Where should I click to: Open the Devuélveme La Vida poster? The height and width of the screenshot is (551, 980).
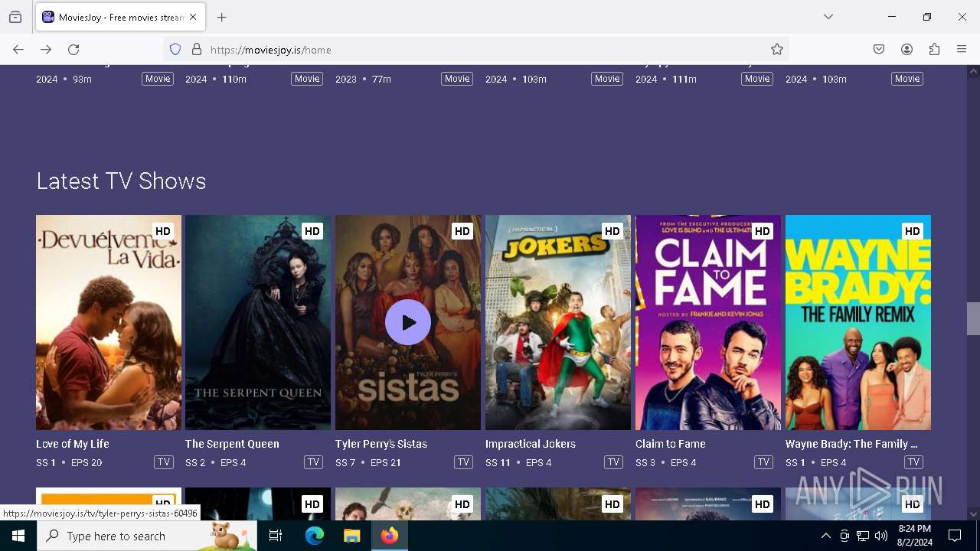click(109, 322)
